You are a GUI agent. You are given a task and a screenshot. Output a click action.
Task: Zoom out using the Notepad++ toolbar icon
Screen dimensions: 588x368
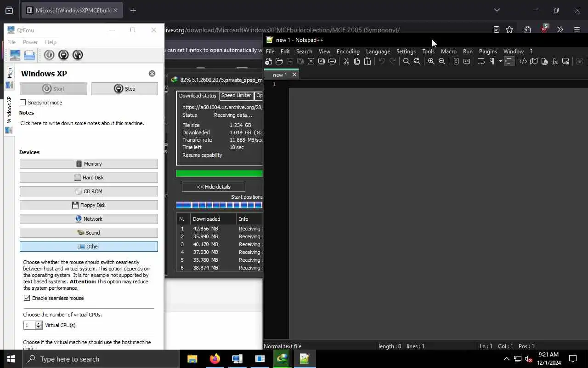click(x=442, y=61)
